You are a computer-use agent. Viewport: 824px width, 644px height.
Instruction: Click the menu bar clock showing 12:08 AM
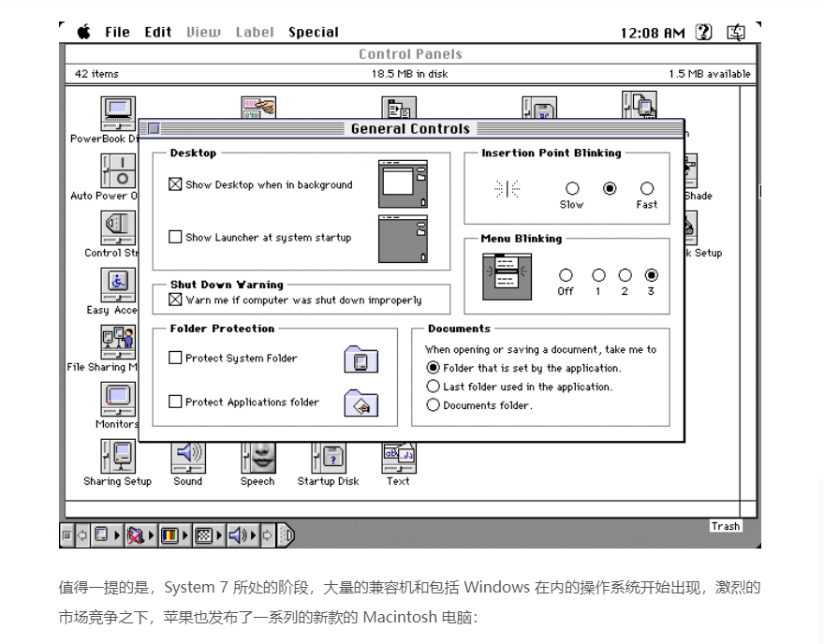tap(653, 33)
